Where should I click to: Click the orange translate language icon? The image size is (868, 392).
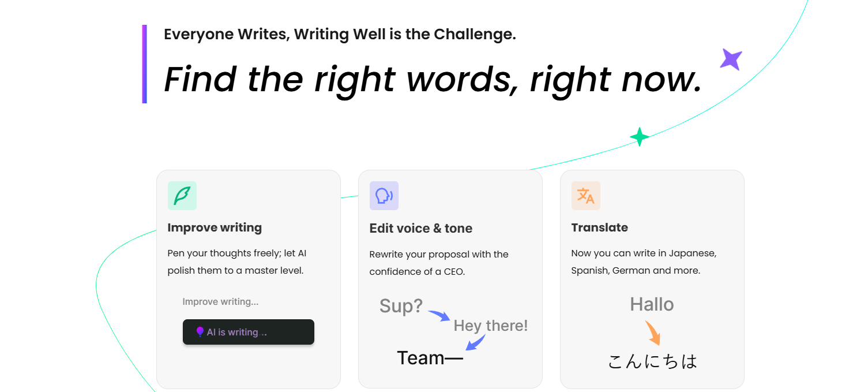point(586,196)
